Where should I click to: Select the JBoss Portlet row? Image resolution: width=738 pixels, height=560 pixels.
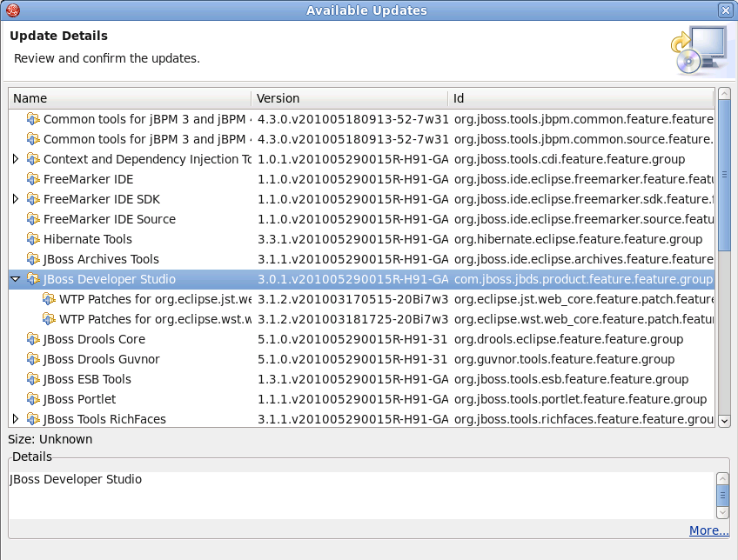tap(361, 399)
